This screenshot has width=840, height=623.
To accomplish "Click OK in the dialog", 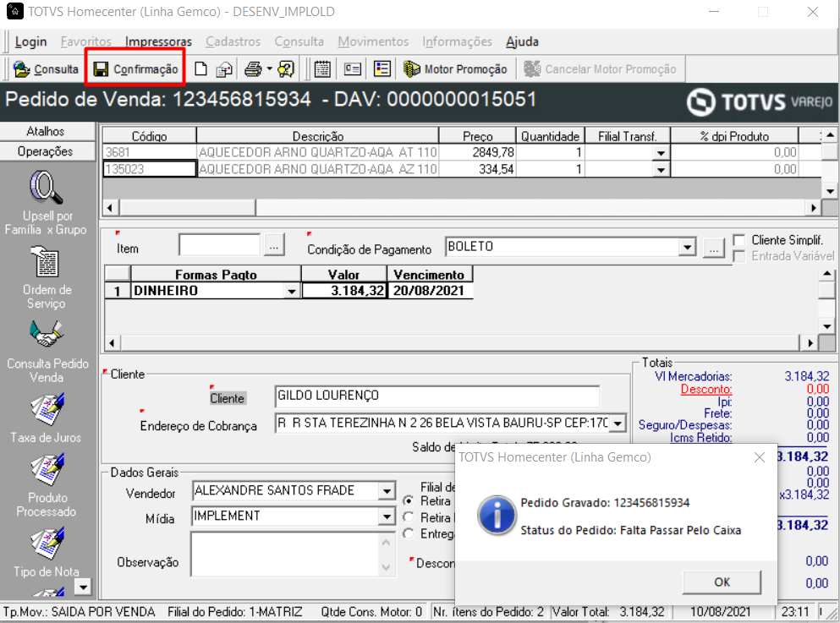I will pos(722,582).
